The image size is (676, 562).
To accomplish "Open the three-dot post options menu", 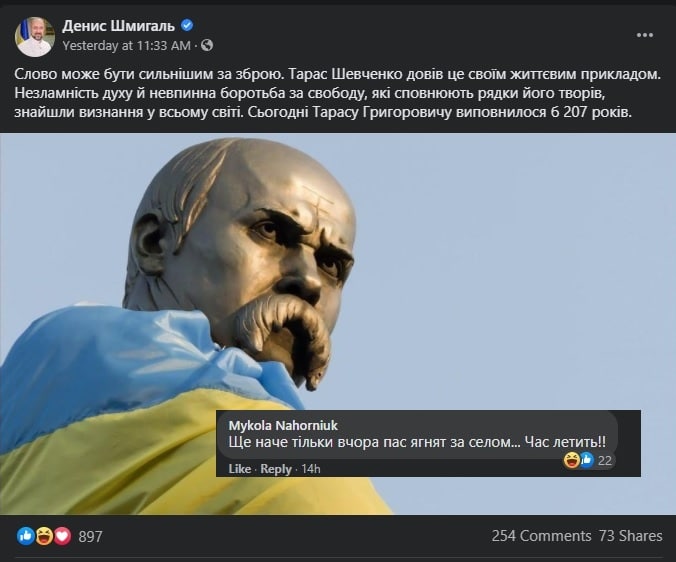I will (x=645, y=35).
